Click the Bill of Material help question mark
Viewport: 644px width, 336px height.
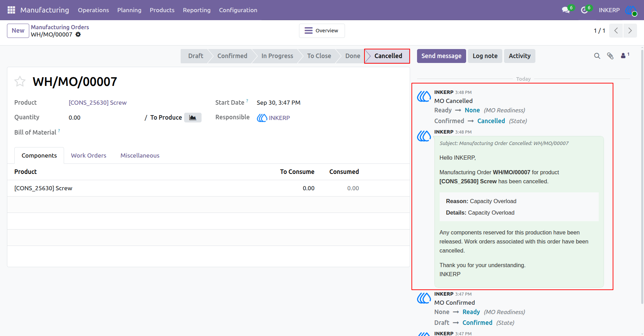point(59,130)
